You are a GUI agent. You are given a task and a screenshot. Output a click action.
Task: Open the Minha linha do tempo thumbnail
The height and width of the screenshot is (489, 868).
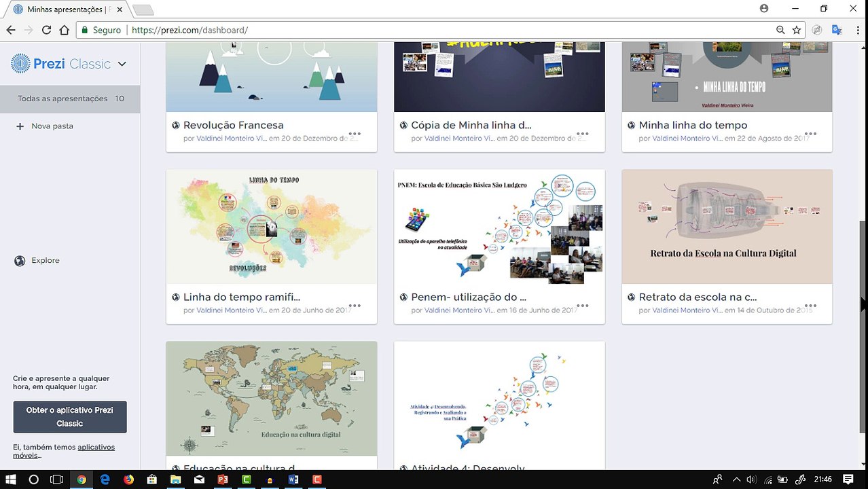[727, 77]
